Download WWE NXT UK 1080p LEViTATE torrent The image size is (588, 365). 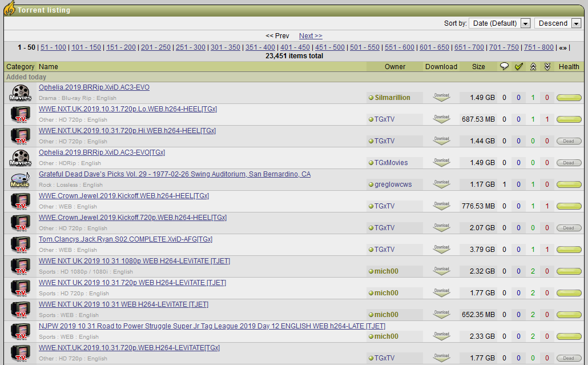441,271
